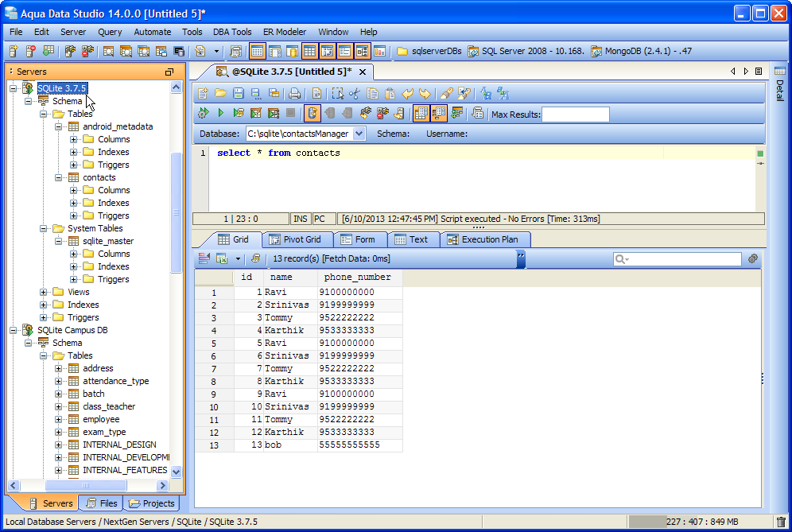Image resolution: width=792 pixels, height=532 pixels.
Task: Undo the last edit with the left arrow
Action: click(x=407, y=94)
